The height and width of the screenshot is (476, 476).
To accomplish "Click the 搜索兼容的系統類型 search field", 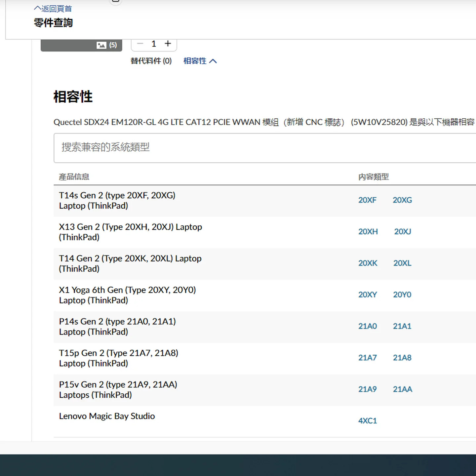I will tap(264, 148).
